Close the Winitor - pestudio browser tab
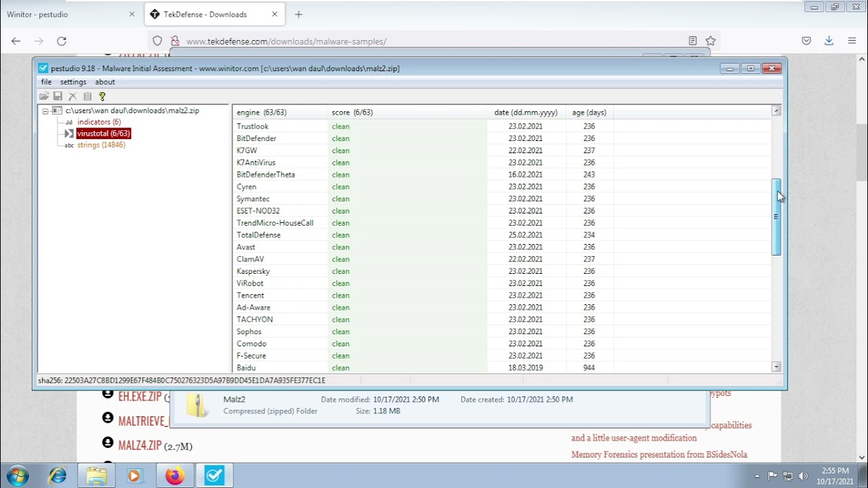868x488 pixels. pos(132,14)
